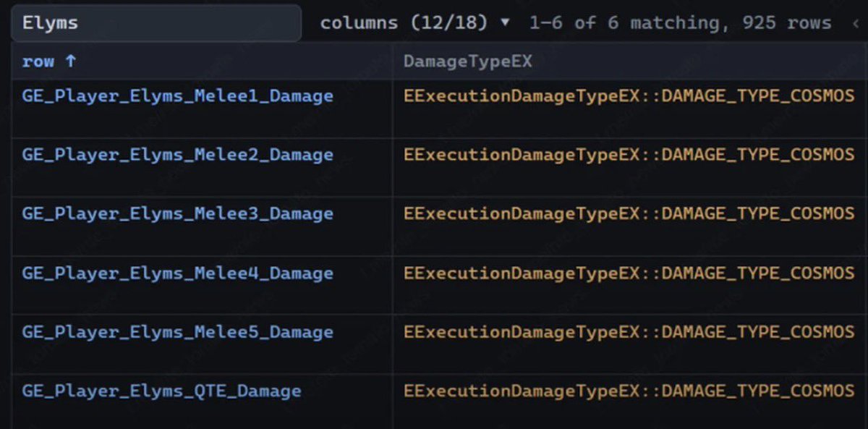The image size is (868, 429).
Task: Toggle the ascending sort arrow on row
Action: (70, 61)
